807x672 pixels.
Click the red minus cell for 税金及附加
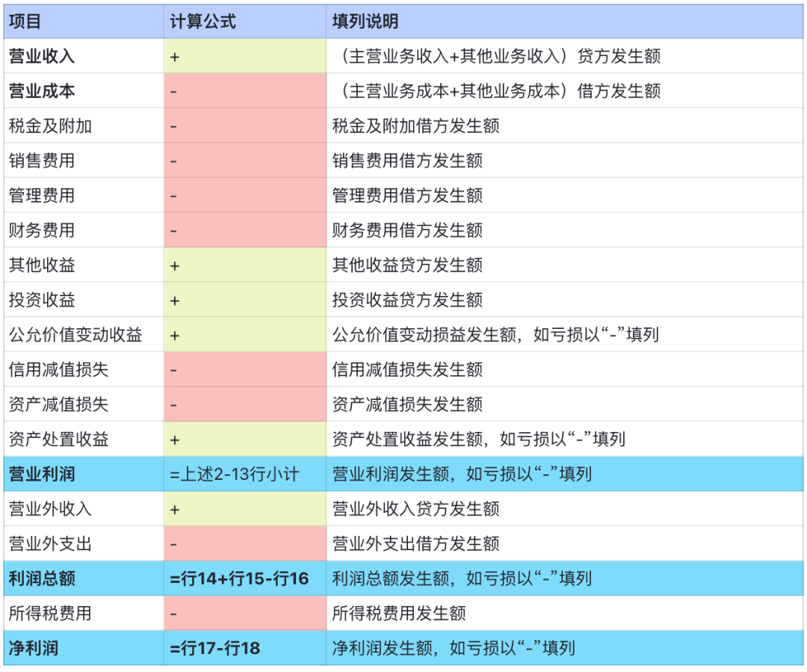point(244,126)
